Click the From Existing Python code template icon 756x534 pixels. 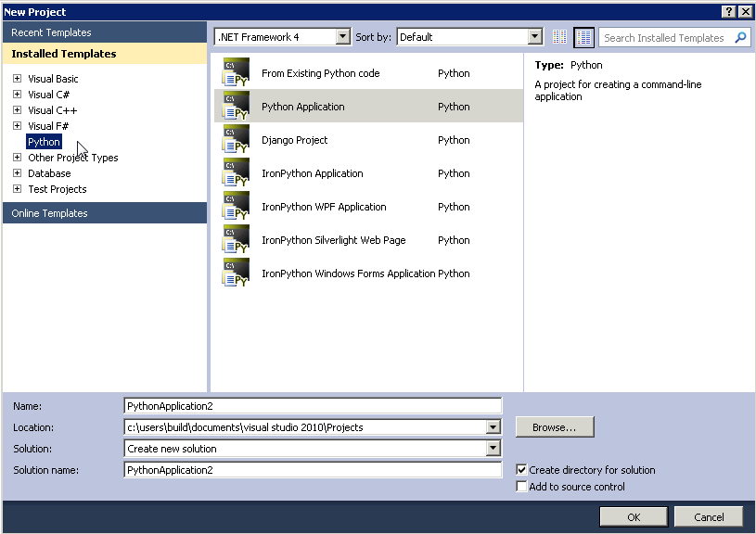[236, 72]
